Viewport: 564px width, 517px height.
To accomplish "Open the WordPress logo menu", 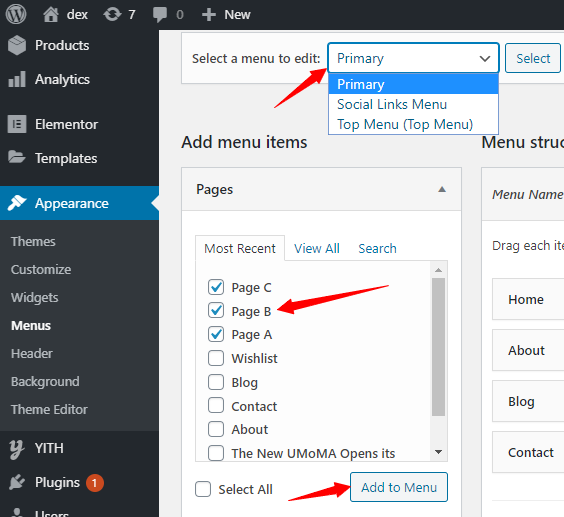I will [x=16, y=14].
